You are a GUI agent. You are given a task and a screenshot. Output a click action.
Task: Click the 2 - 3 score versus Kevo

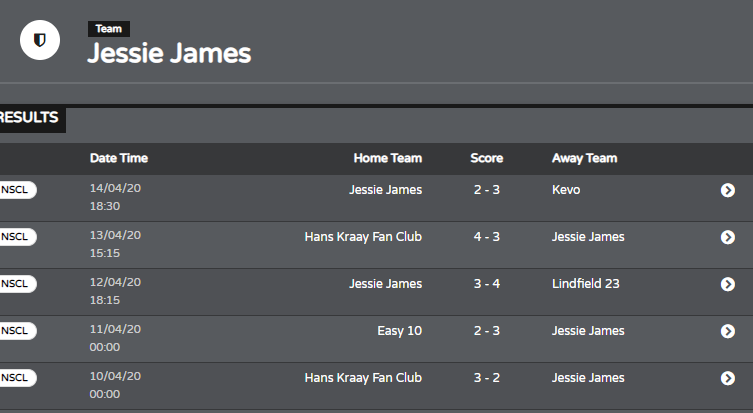486,190
